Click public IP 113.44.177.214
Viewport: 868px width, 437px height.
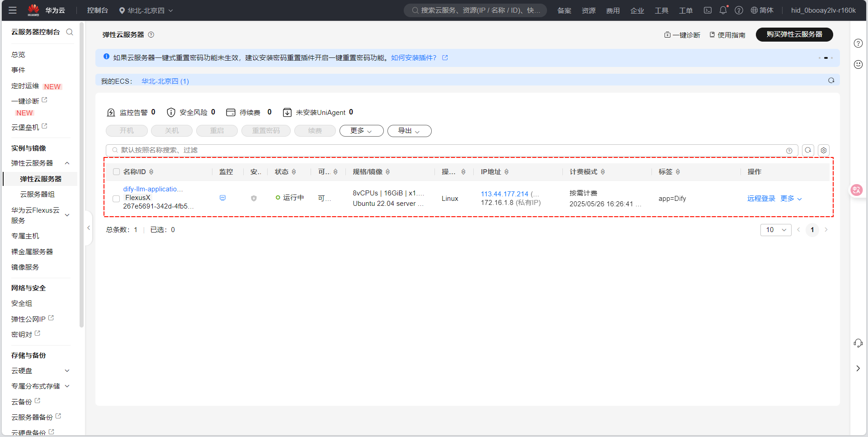point(505,194)
